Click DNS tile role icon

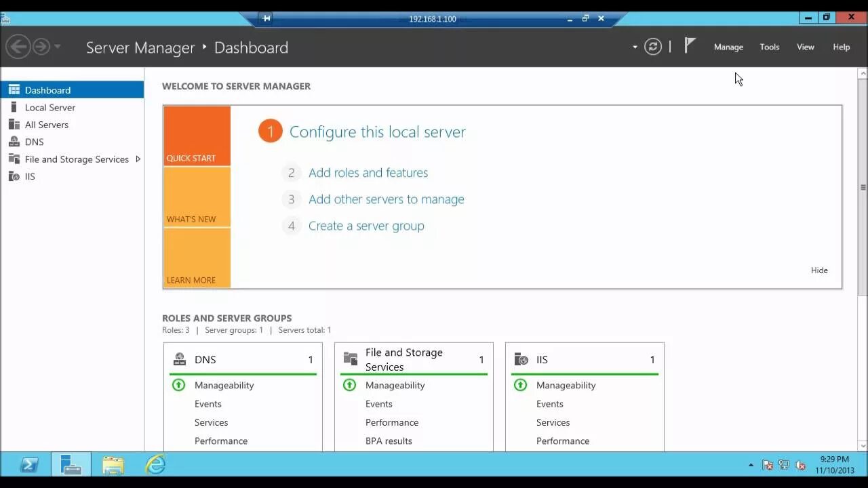pyautogui.click(x=180, y=359)
